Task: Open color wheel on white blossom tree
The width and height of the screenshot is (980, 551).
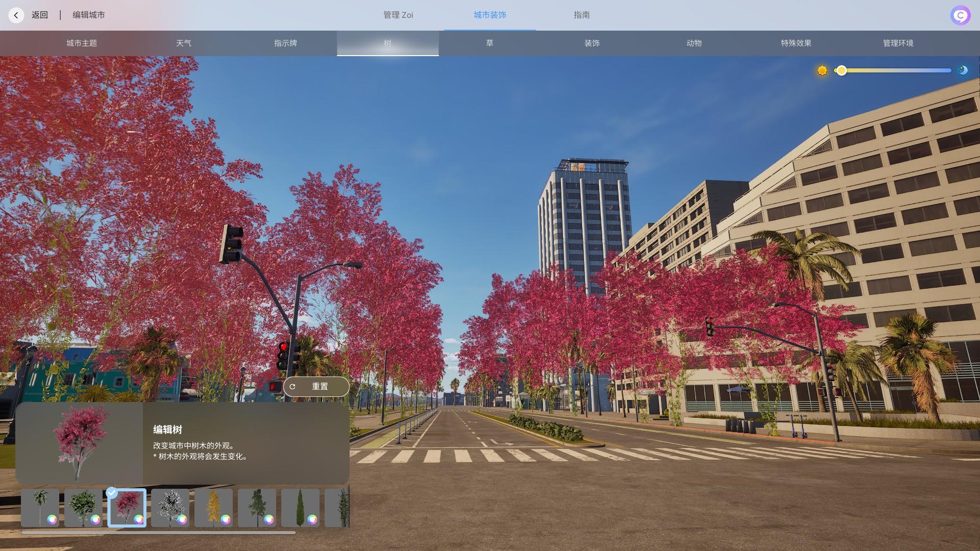Action: click(x=182, y=519)
